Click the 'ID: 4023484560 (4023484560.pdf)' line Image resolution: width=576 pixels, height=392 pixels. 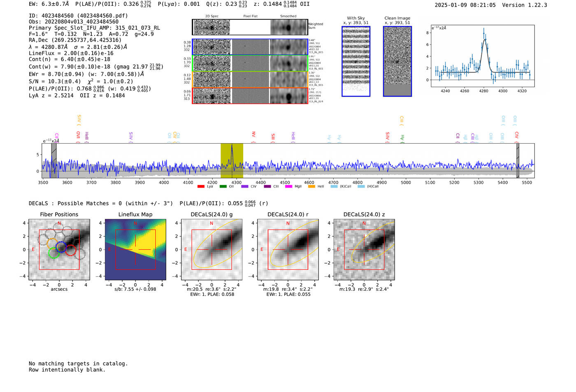tap(78, 16)
